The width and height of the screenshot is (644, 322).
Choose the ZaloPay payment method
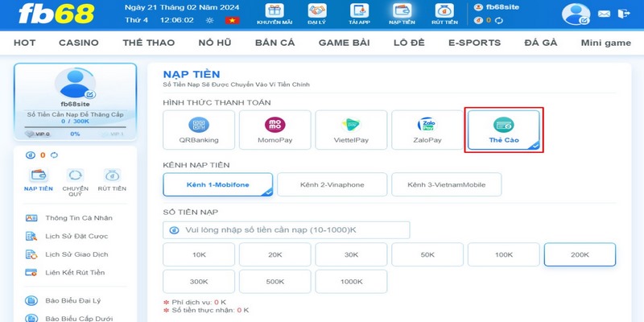point(427,130)
